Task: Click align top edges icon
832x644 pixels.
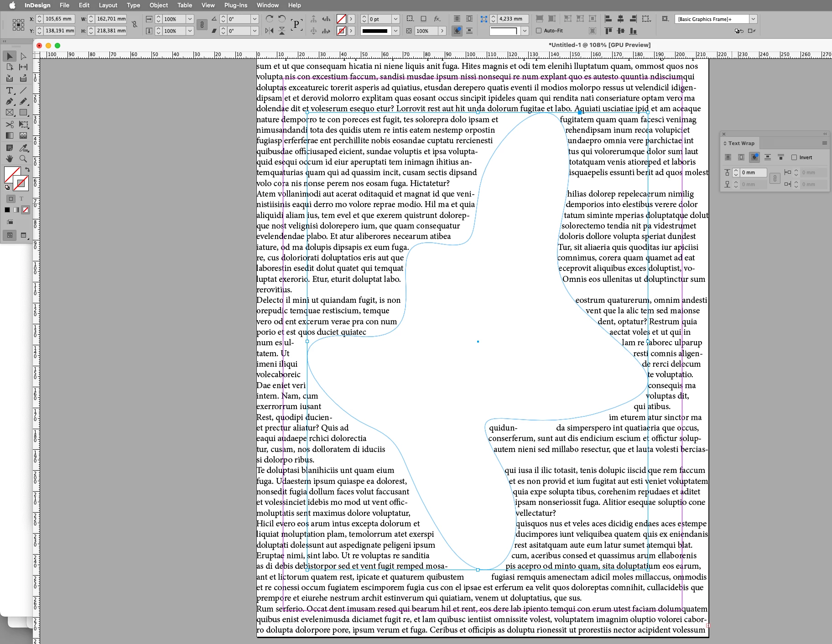Action: (608, 31)
